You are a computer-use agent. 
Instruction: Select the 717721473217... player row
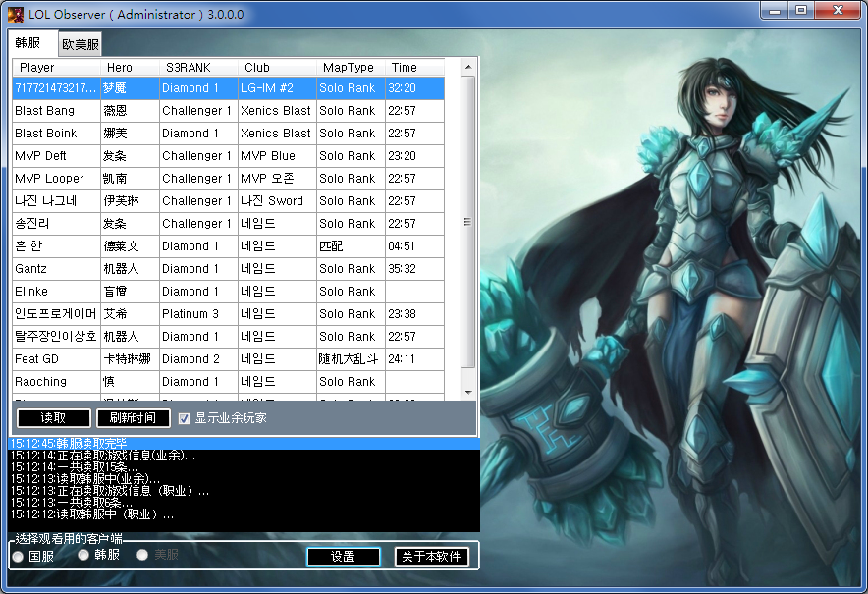pyautogui.click(x=228, y=88)
